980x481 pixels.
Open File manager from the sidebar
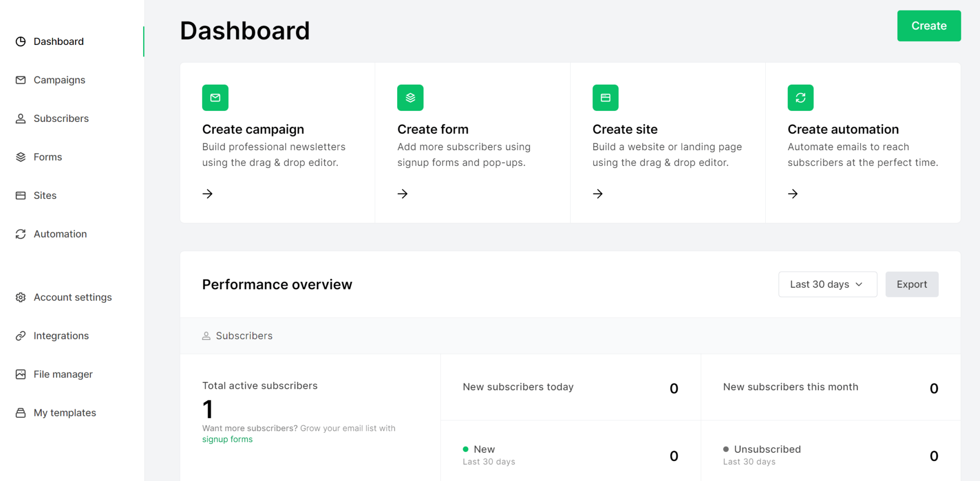[x=63, y=374]
